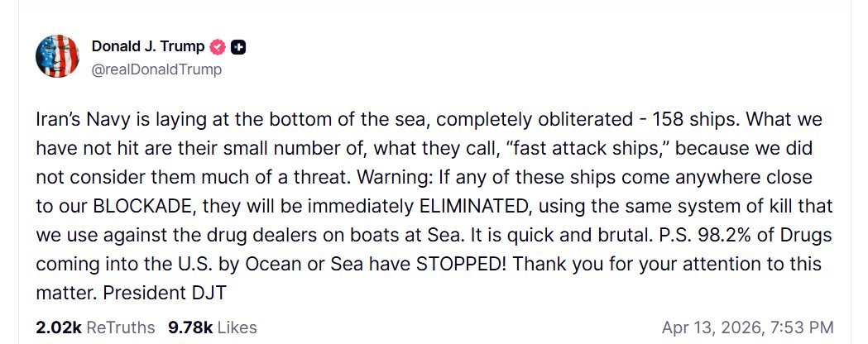Click the @realDonaldTrump handle
The height and width of the screenshot is (344, 868).
156,69
